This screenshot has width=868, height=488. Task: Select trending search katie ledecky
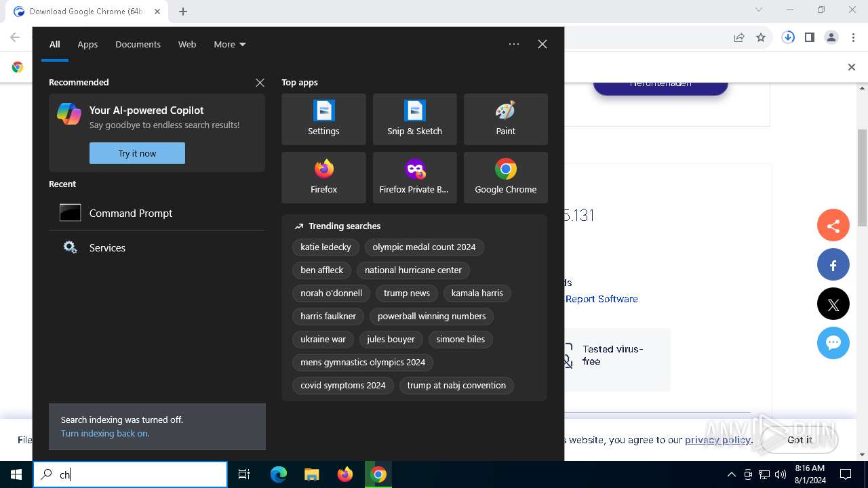[325, 247]
